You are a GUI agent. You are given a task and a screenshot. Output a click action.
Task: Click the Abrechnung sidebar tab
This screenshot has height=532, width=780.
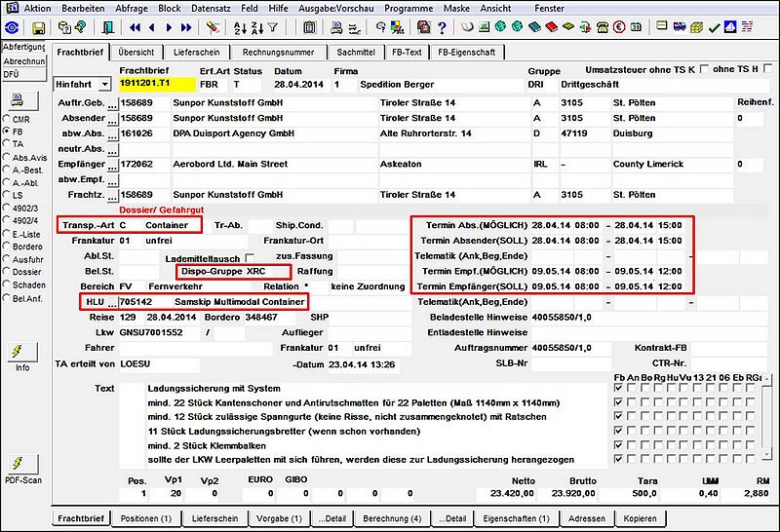coord(23,61)
